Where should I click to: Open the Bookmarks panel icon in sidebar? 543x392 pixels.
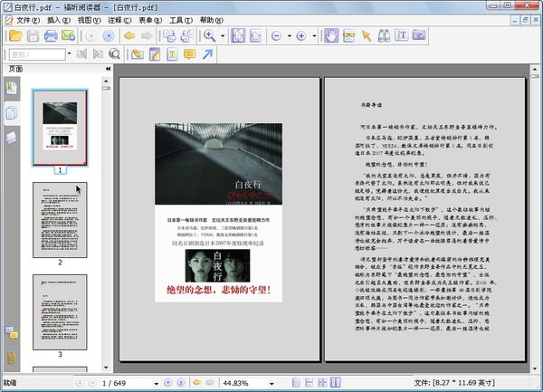tap(11, 88)
